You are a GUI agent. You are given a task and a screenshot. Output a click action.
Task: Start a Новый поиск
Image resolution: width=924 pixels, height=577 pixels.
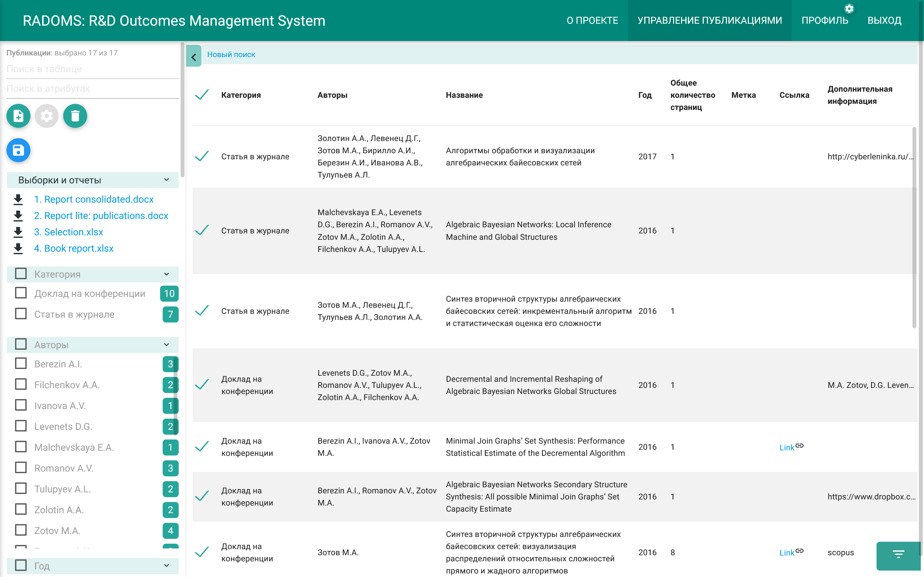tap(231, 54)
